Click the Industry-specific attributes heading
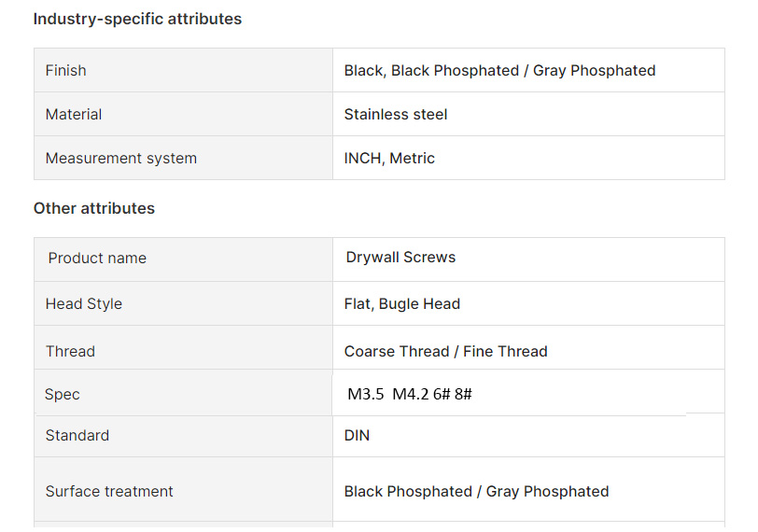758x532 pixels. (x=137, y=19)
